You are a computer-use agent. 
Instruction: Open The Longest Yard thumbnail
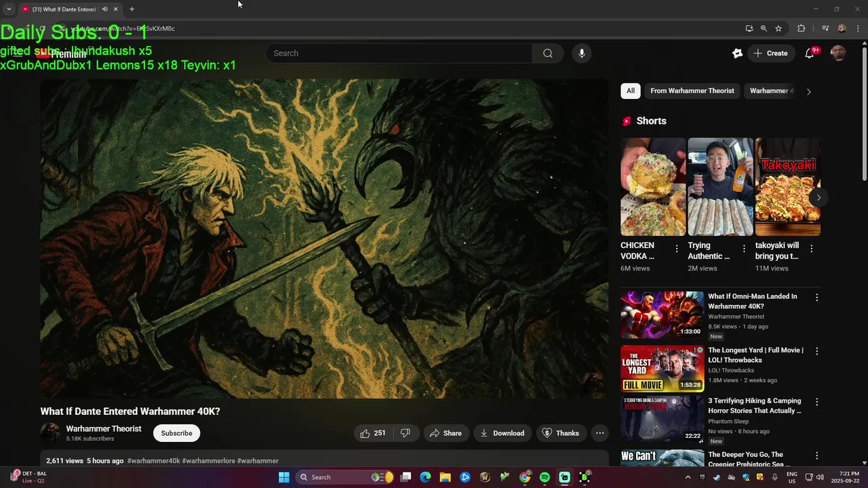(x=663, y=369)
